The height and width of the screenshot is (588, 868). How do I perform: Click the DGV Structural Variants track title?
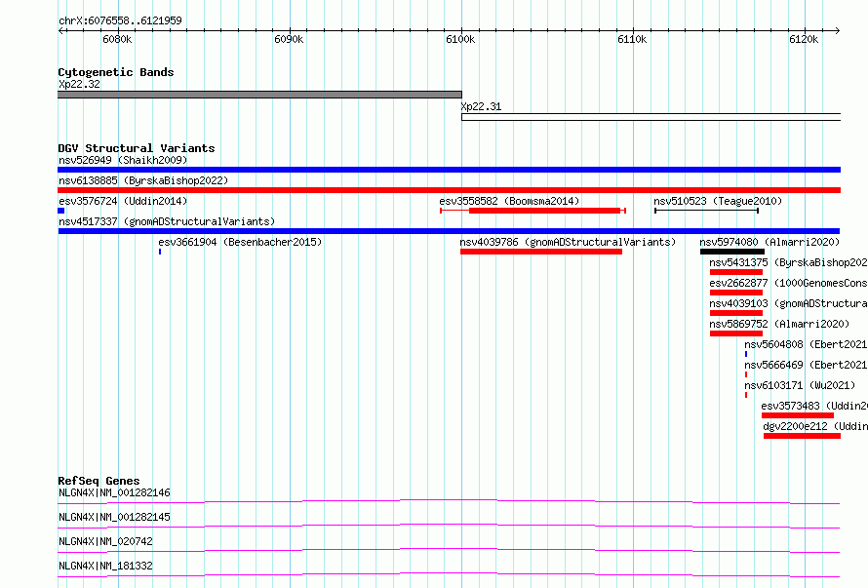tap(137, 148)
